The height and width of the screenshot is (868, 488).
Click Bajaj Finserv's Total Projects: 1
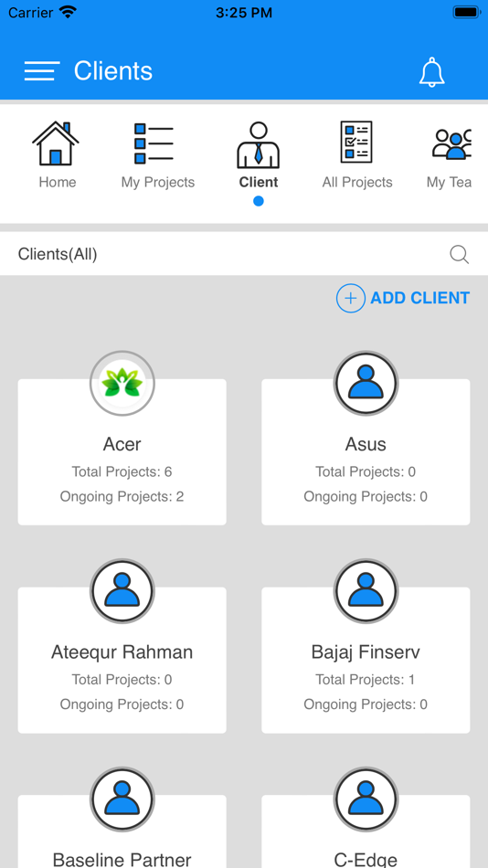(x=366, y=679)
